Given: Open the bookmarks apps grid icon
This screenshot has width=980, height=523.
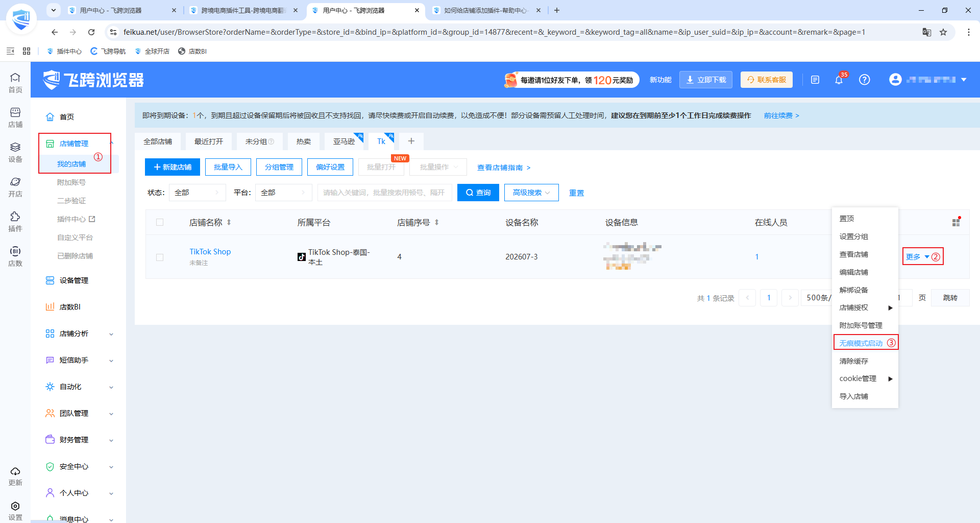Looking at the screenshot, I should click(27, 51).
